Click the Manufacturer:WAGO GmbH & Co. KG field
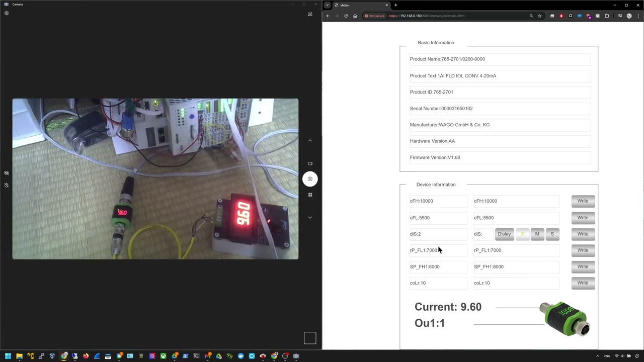Viewport: 644px width, 362px height. coord(500,125)
